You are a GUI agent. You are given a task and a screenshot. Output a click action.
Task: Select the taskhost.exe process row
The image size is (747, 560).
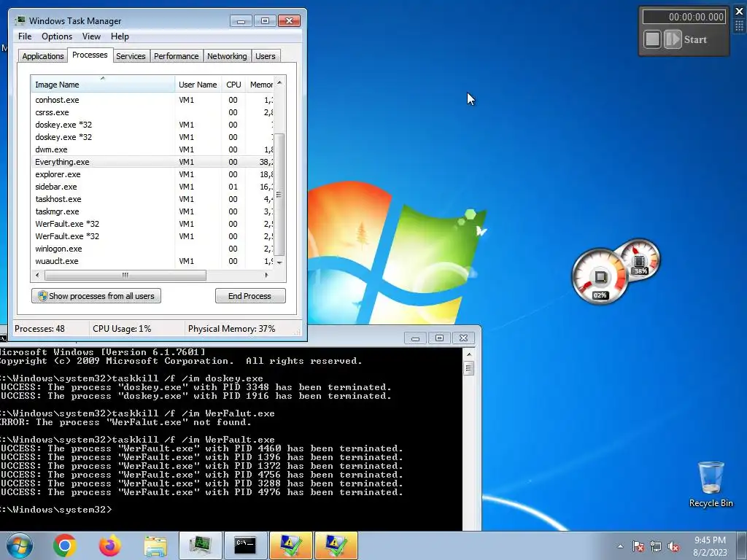coord(152,199)
